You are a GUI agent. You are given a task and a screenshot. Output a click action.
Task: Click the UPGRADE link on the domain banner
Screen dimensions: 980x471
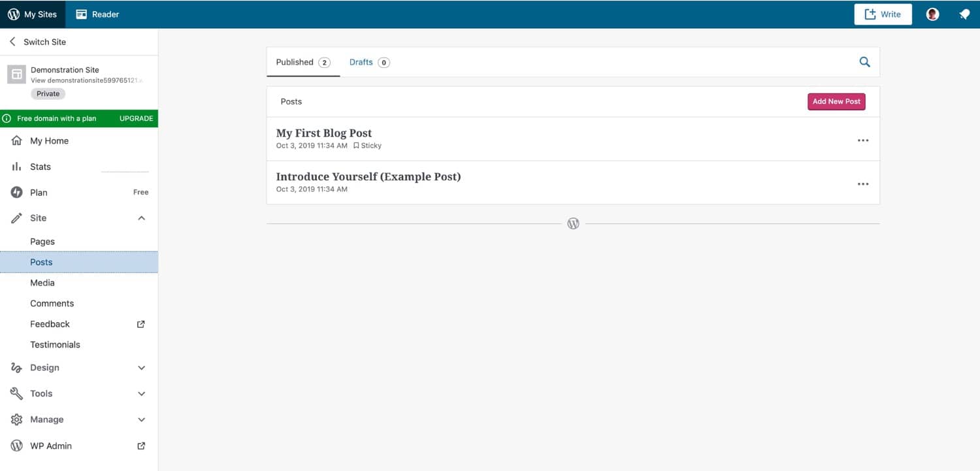[135, 118]
